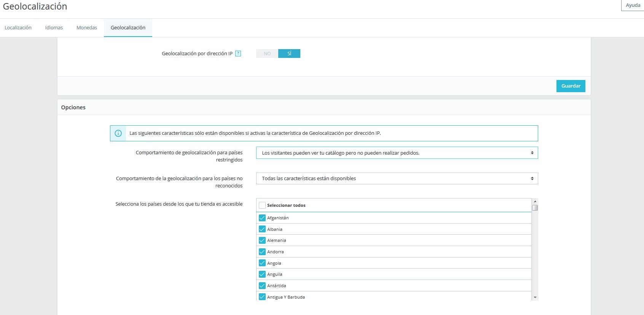Open the restricted countries behavior dropdown

(x=397, y=153)
